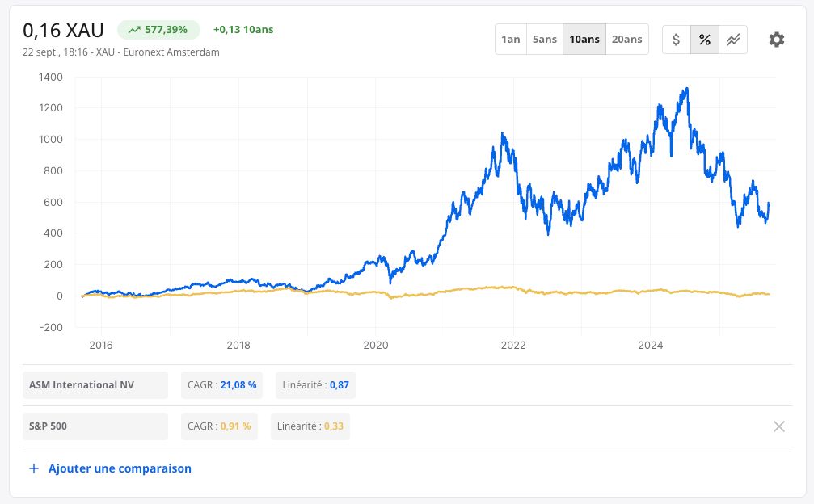Viewport: 814px width, 504px height.
Task: Switch chart to dollar value mode
Action: (677, 40)
